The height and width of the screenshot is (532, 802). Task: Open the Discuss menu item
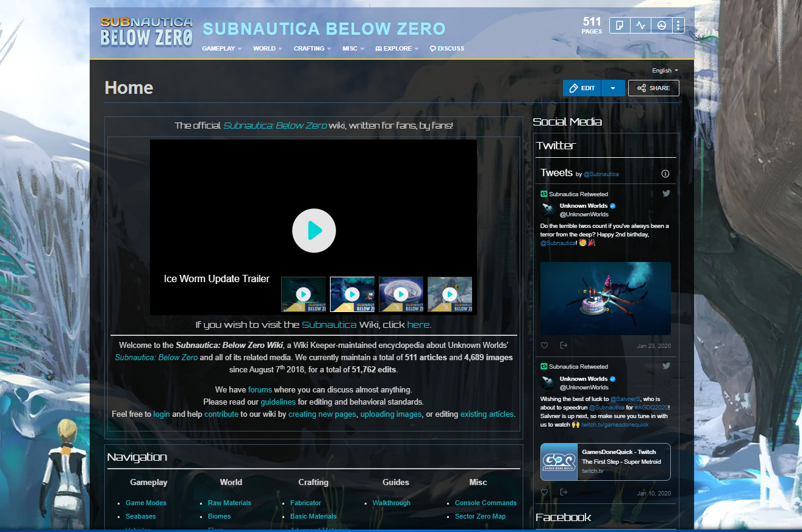coord(447,48)
